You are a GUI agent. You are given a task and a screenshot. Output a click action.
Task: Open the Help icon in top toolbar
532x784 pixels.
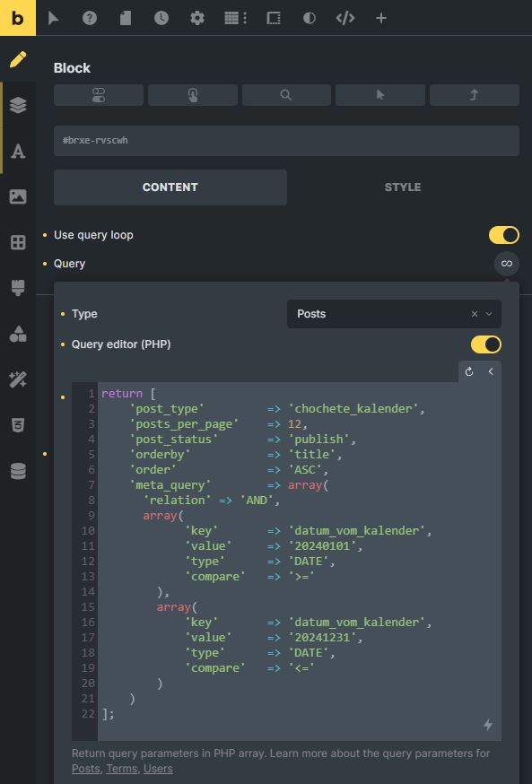point(90,19)
